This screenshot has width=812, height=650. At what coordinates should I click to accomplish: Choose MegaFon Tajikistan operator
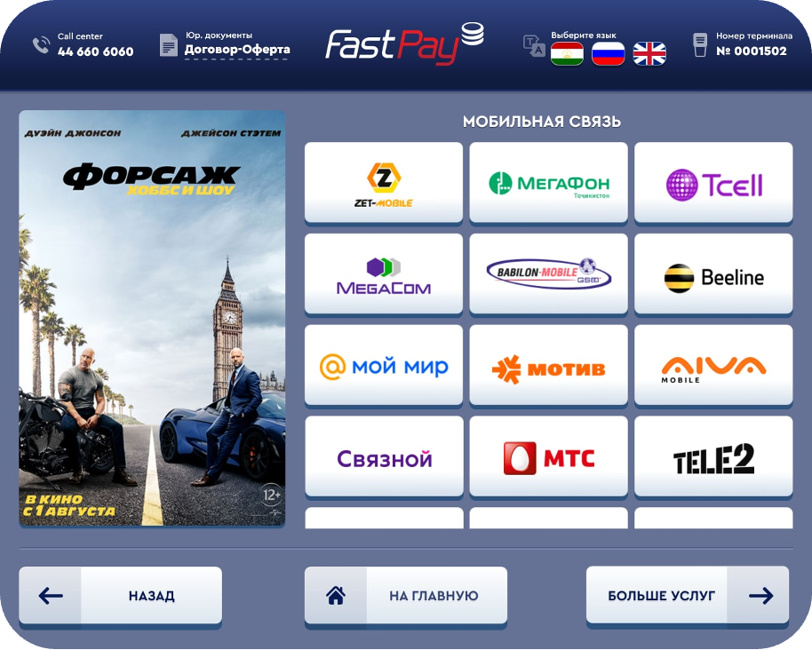548,182
